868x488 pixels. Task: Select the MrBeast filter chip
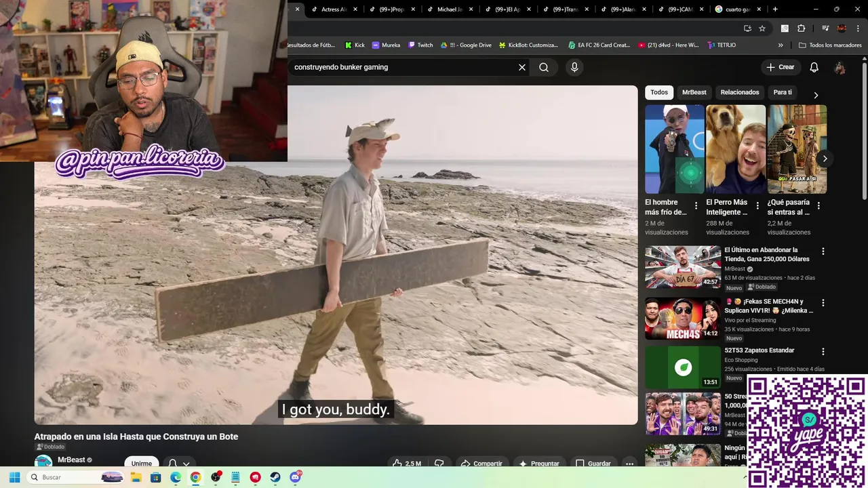pos(694,92)
